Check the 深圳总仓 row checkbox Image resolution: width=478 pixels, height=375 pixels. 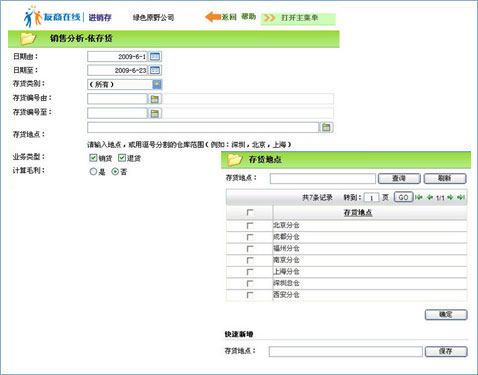click(x=250, y=283)
